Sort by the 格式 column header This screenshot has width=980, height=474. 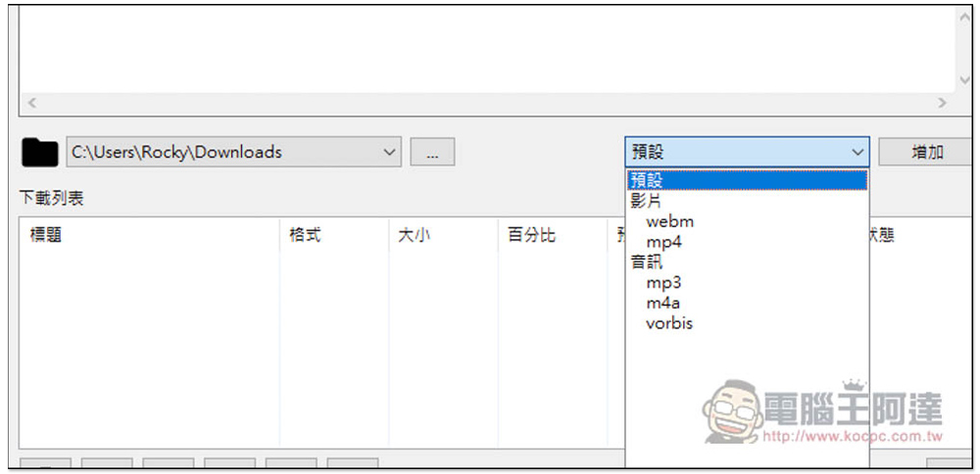(x=334, y=235)
